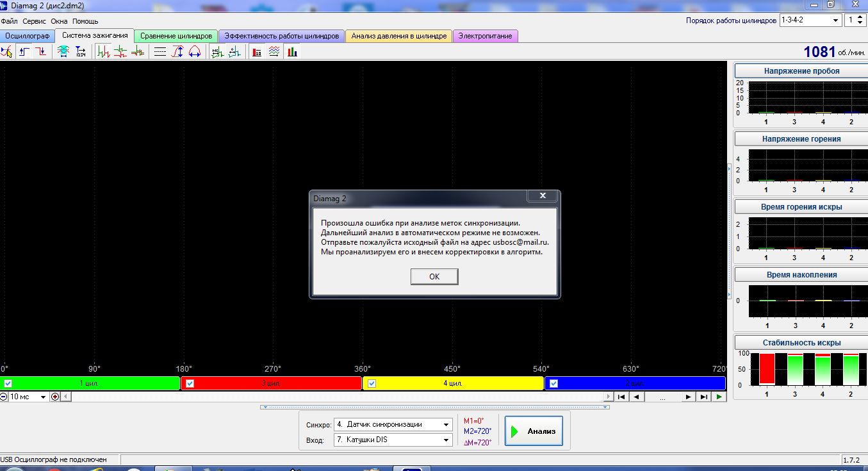Viewport: 868px width, 471px height.
Task: Switch to Эффективность работы цилиндров tab
Action: [x=282, y=36]
